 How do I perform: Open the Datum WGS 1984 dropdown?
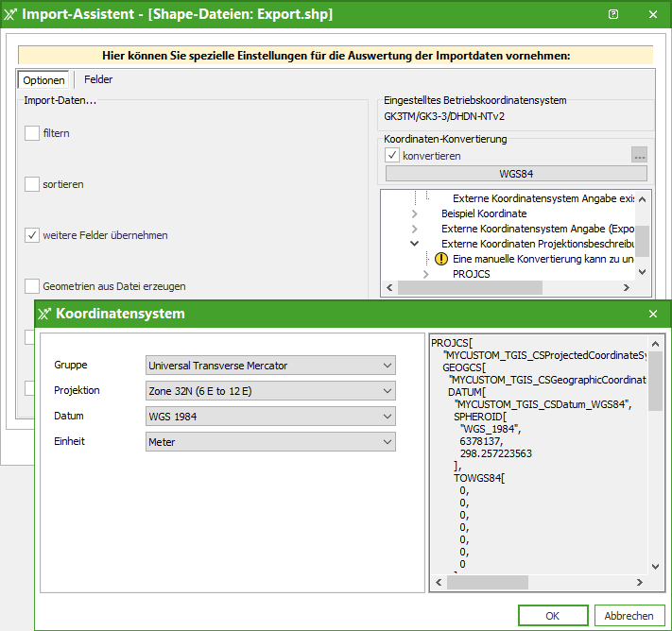tap(270, 417)
